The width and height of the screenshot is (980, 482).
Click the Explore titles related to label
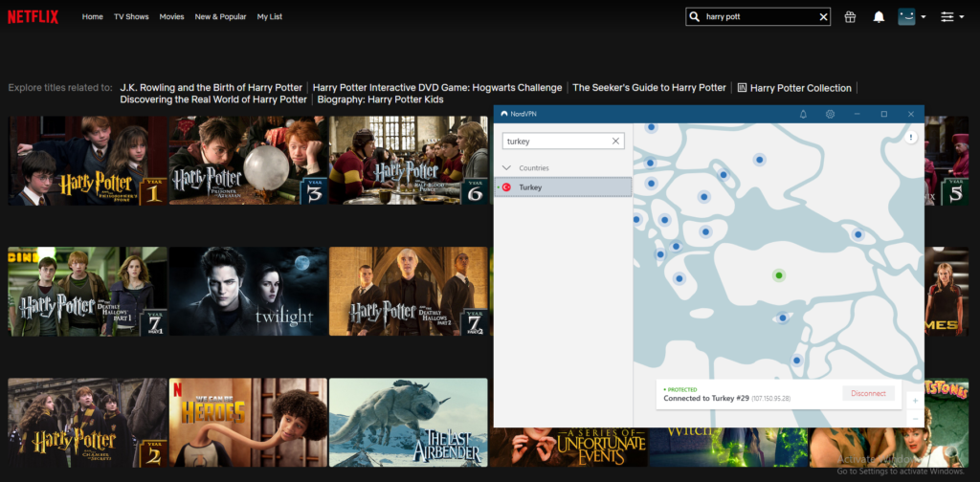pyautogui.click(x=60, y=88)
